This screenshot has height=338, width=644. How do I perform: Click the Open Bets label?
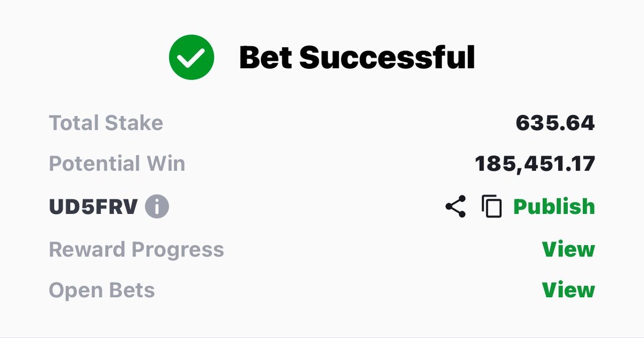tap(102, 291)
